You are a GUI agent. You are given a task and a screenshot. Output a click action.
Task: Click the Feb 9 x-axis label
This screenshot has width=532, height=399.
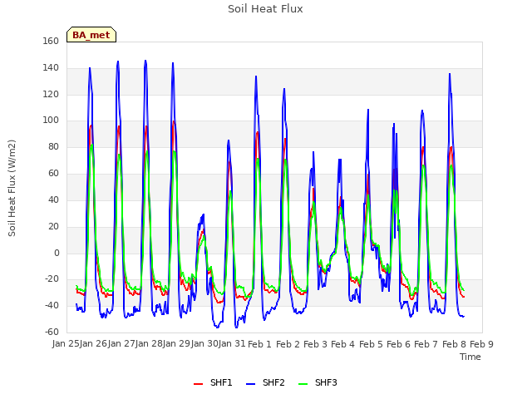point(482,344)
